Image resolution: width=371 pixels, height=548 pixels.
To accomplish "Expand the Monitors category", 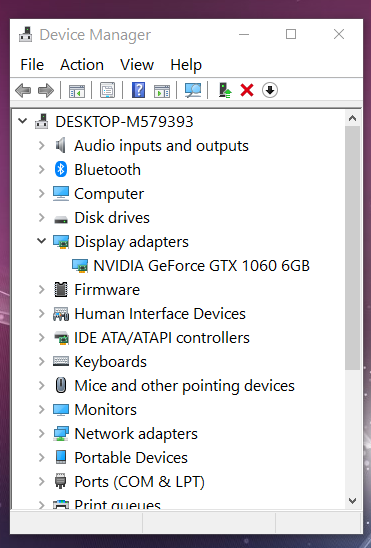I will click(x=42, y=410).
